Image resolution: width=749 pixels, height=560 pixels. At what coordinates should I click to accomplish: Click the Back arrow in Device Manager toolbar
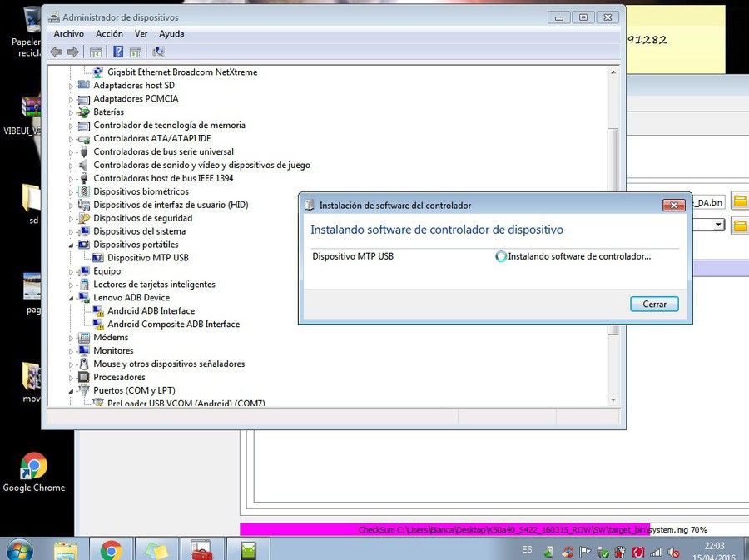click(x=56, y=52)
